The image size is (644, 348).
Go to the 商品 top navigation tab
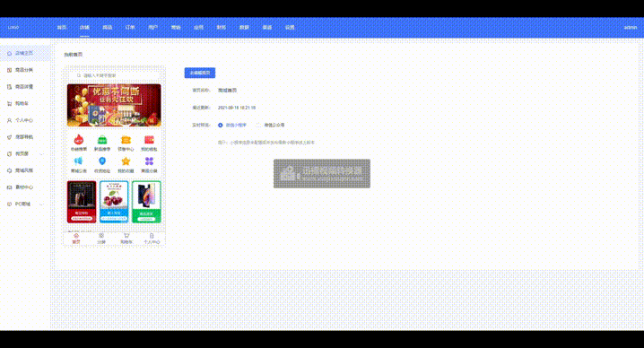[x=108, y=27]
